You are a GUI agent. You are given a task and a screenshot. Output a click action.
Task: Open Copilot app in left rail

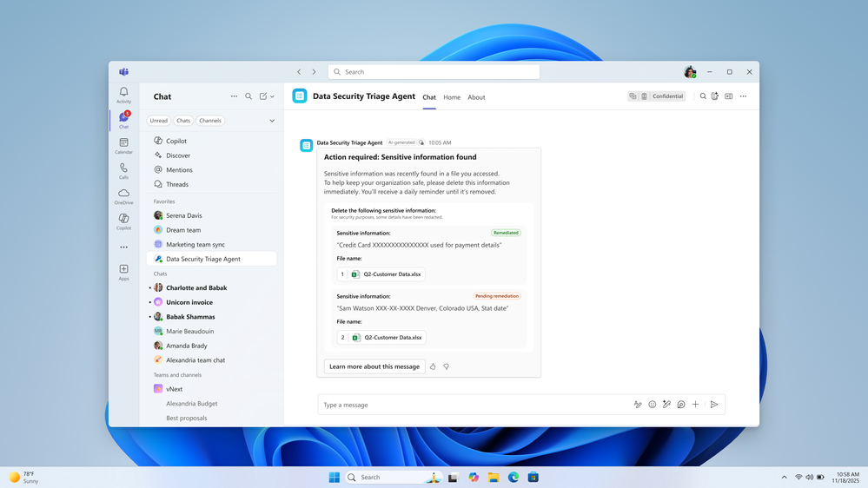tap(123, 222)
